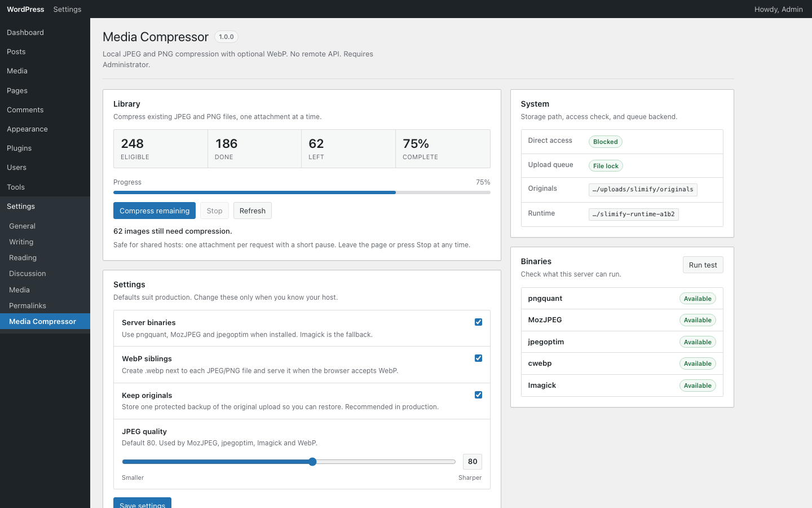Select the uploads/slimify/originals path
The height and width of the screenshot is (508, 812).
(643, 190)
